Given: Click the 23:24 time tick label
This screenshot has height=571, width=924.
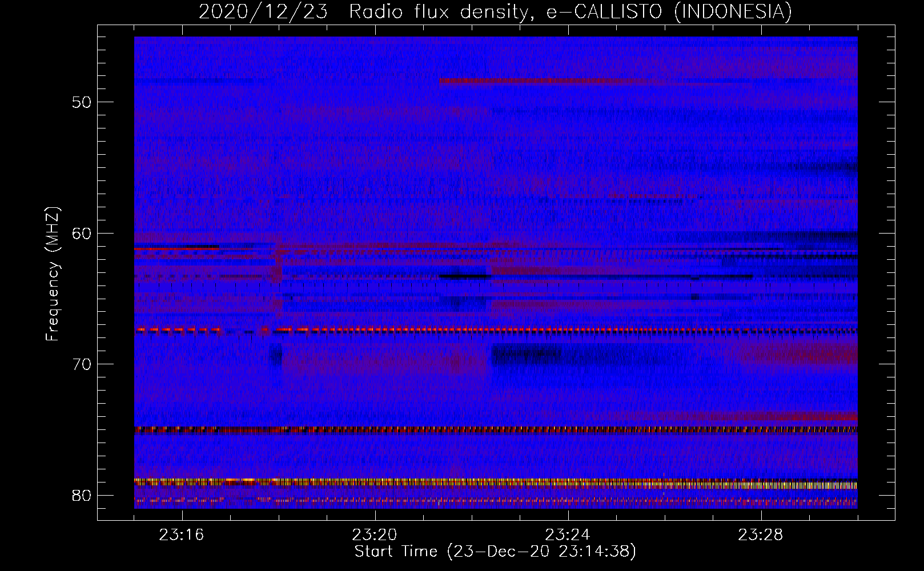Looking at the screenshot, I should 568,535.
